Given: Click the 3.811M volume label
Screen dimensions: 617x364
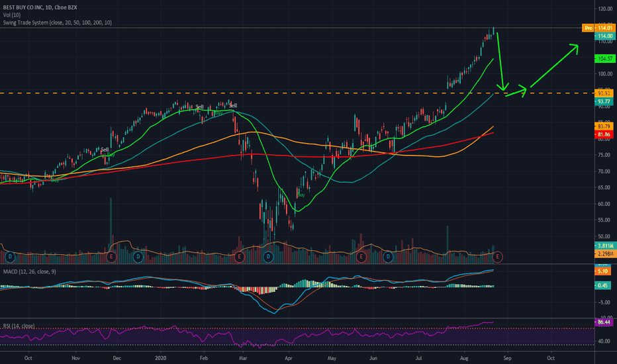Looking at the screenshot, I should point(605,246).
